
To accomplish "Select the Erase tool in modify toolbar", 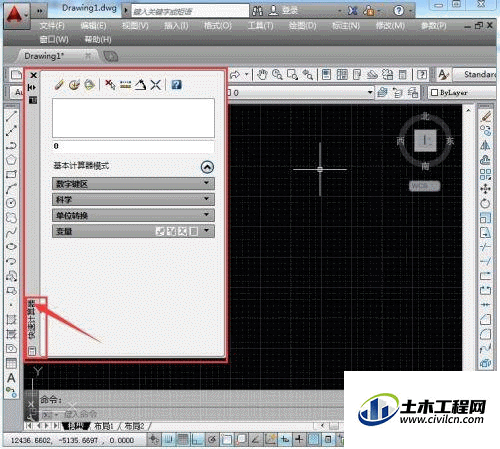I will (x=486, y=116).
